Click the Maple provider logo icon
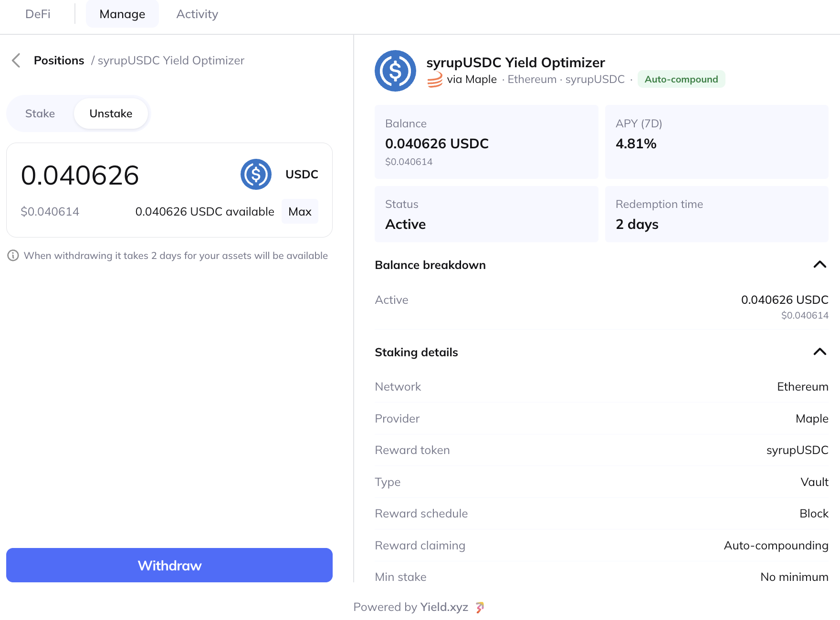This screenshot has width=840, height=620. pos(435,80)
